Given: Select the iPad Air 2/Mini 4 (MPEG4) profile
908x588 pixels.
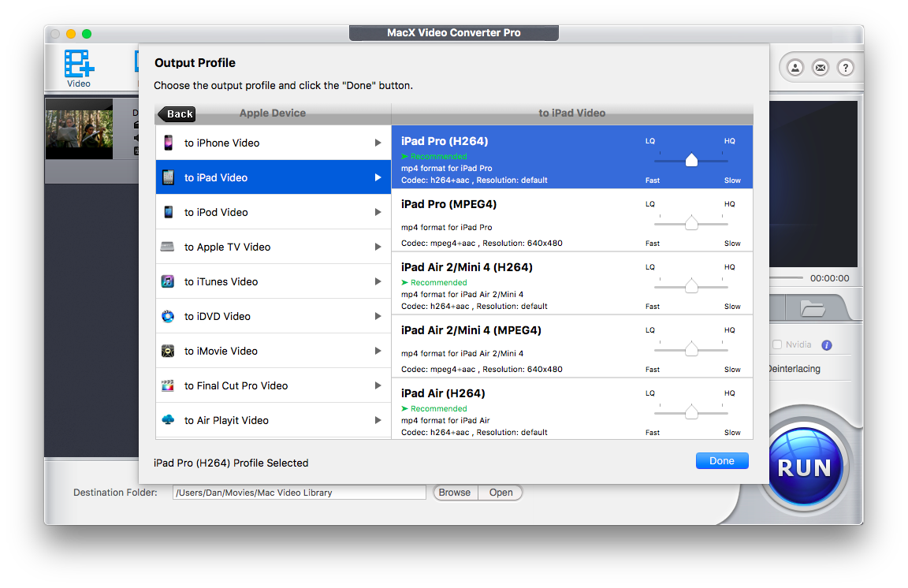Looking at the screenshot, I should pyautogui.click(x=572, y=347).
